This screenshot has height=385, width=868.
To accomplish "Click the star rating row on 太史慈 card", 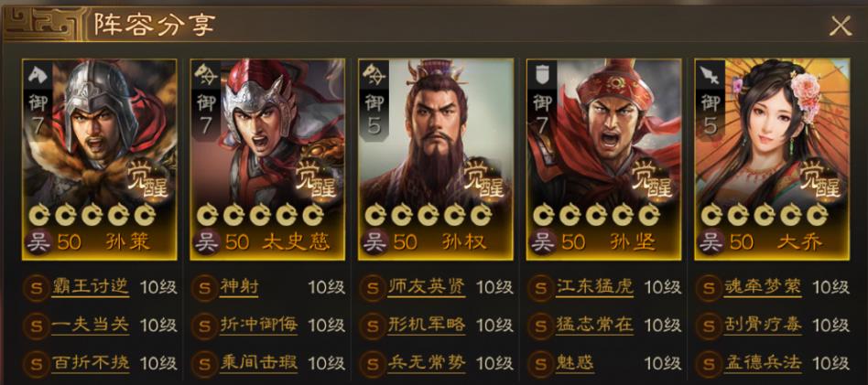I will pyautogui.click(x=260, y=215).
